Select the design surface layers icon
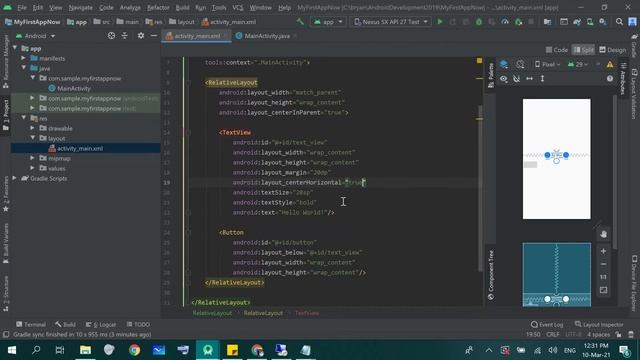Viewport: 640px width, 360px height. [x=504, y=64]
